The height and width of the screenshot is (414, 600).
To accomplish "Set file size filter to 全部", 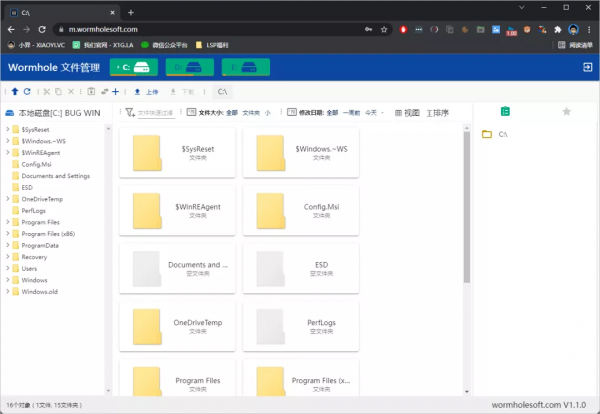I will pyautogui.click(x=231, y=113).
